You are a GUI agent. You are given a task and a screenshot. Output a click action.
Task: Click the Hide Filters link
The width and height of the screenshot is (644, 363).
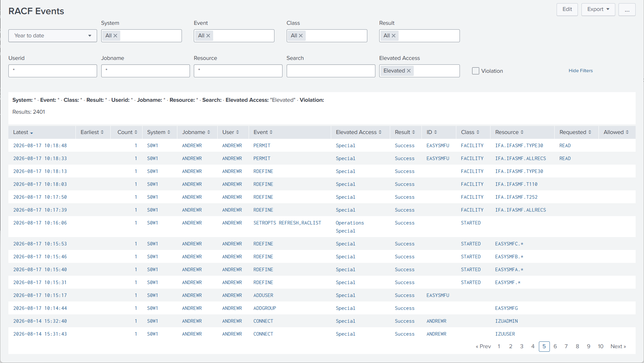pos(580,71)
